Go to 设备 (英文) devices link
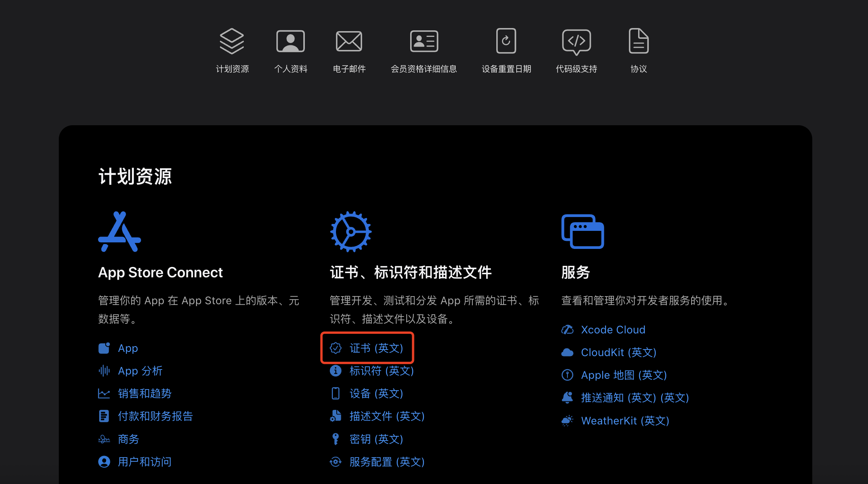The image size is (868, 484). [376, 393]
